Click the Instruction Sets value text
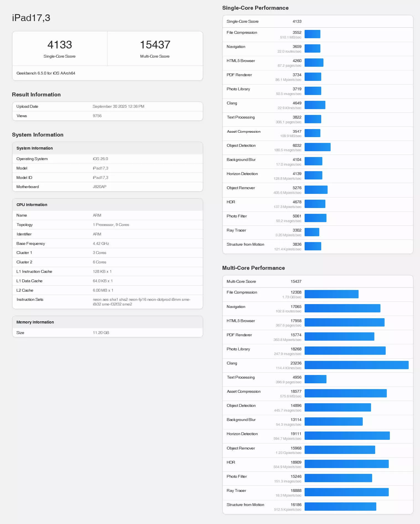The image size is (420, 524). (141, 302)
